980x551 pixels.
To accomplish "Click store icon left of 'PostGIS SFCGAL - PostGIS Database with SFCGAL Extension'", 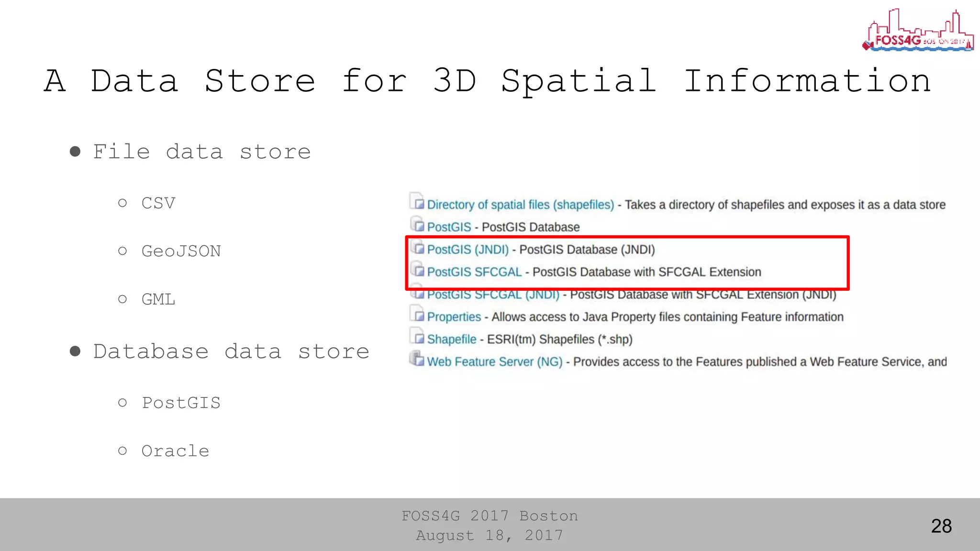I will (417, 269).
